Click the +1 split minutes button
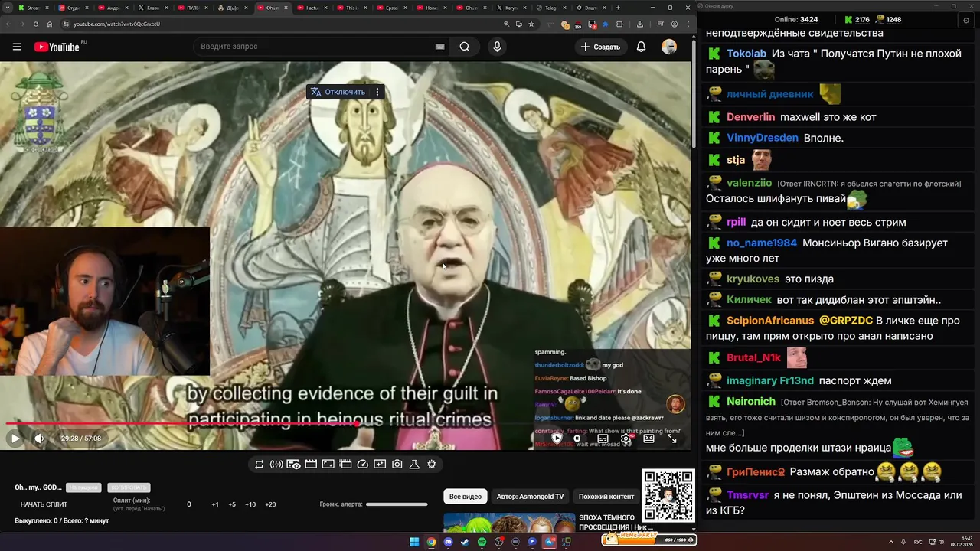980x551 pixels. [215, 504]
